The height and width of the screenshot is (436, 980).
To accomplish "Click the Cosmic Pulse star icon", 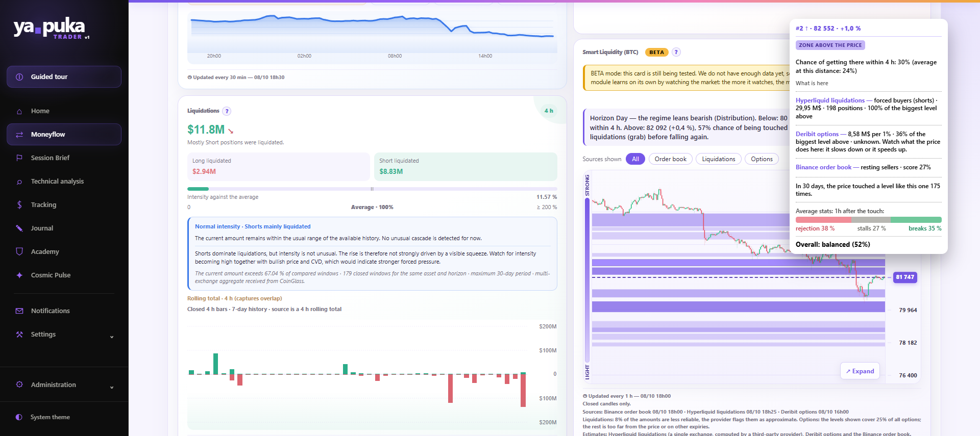I will pos(19,275).
